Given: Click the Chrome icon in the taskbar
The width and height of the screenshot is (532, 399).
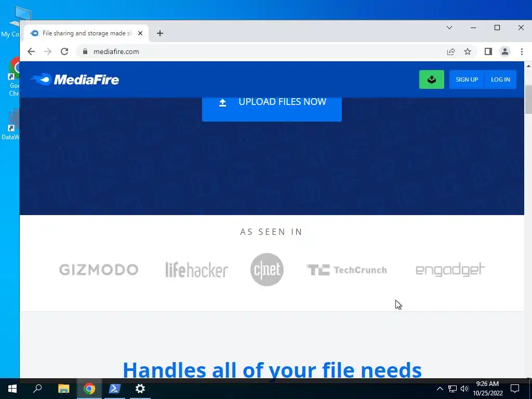Looking at the screenshot, I should 89,389.
